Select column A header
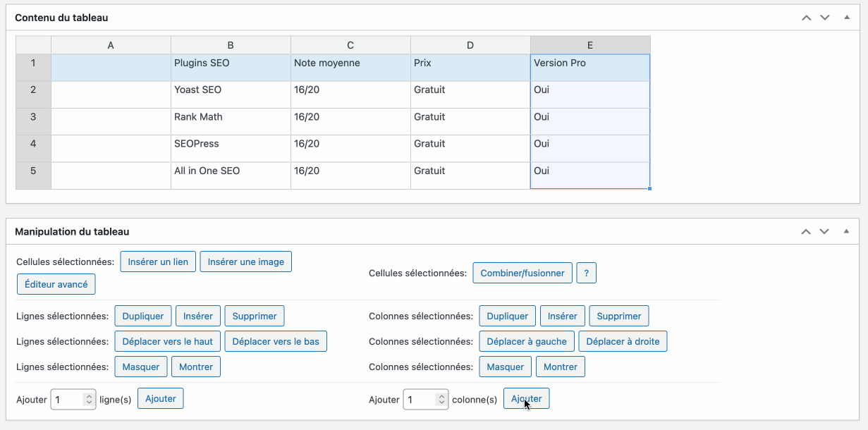Image resolution: width=868 pixels, height=430 pixels. click(111, 45)
